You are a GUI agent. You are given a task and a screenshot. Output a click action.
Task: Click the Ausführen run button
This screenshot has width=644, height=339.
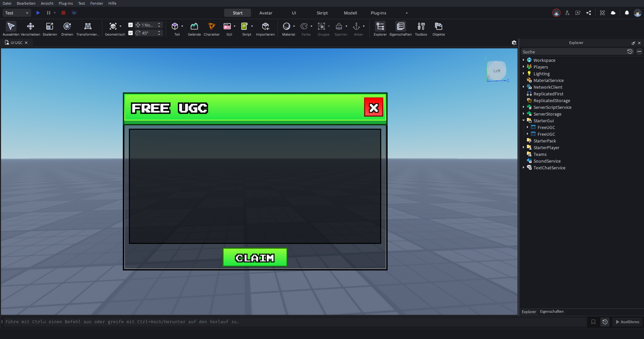tap(628, 322)
